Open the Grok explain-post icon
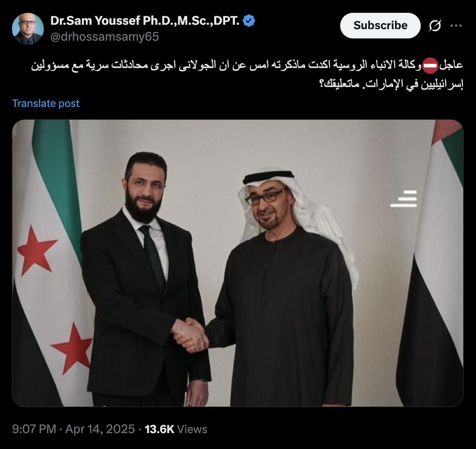Viewport: 476px width, 449px height. pyautogui.click(x=435, y=26)
